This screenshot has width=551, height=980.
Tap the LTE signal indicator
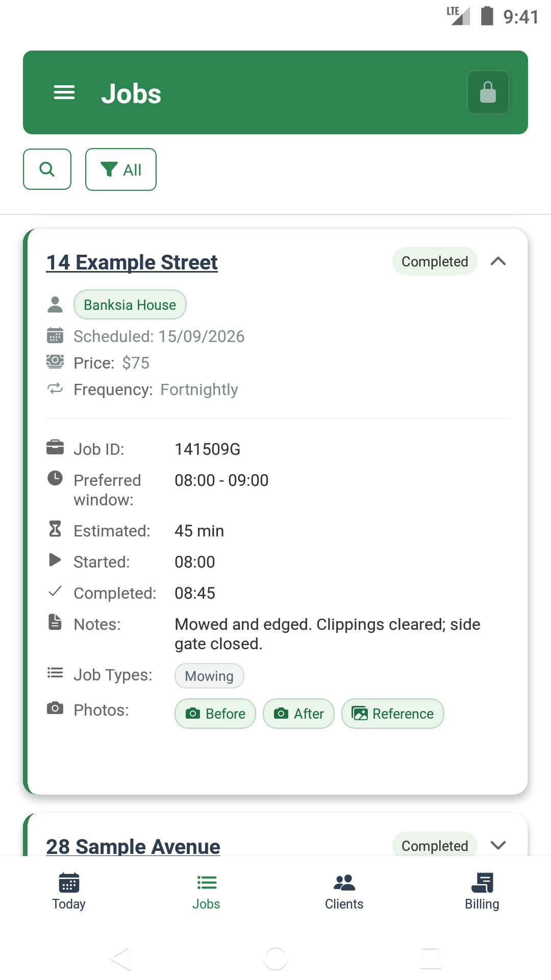[458, 16]
